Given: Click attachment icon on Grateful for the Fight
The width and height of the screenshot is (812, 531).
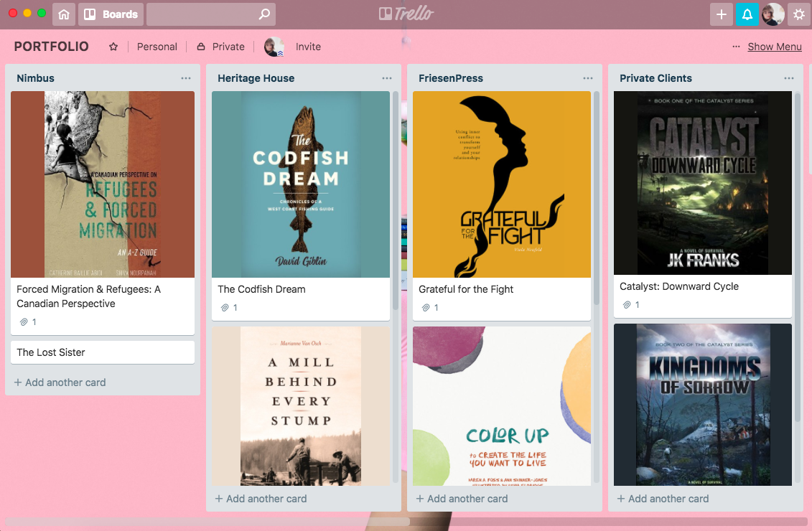Looking at the screenshot, I should [x=426, y=307].
